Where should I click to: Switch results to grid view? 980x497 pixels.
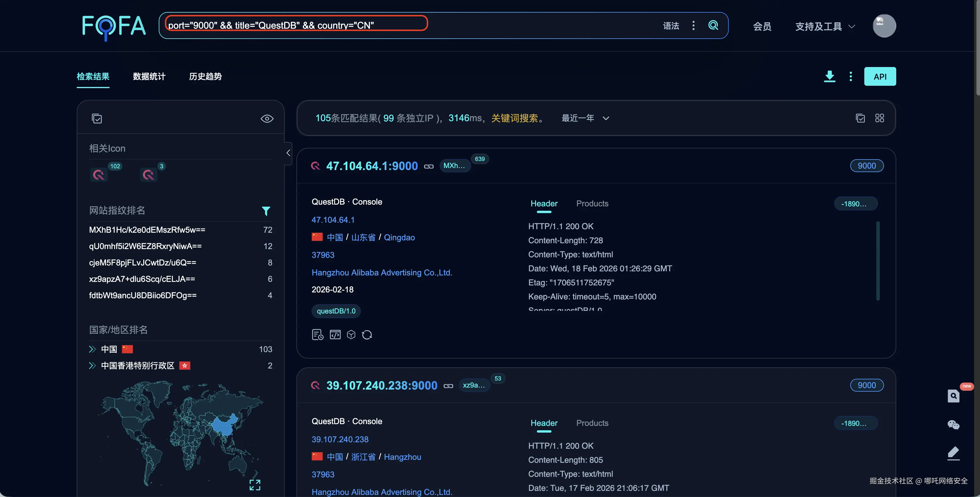879,118
